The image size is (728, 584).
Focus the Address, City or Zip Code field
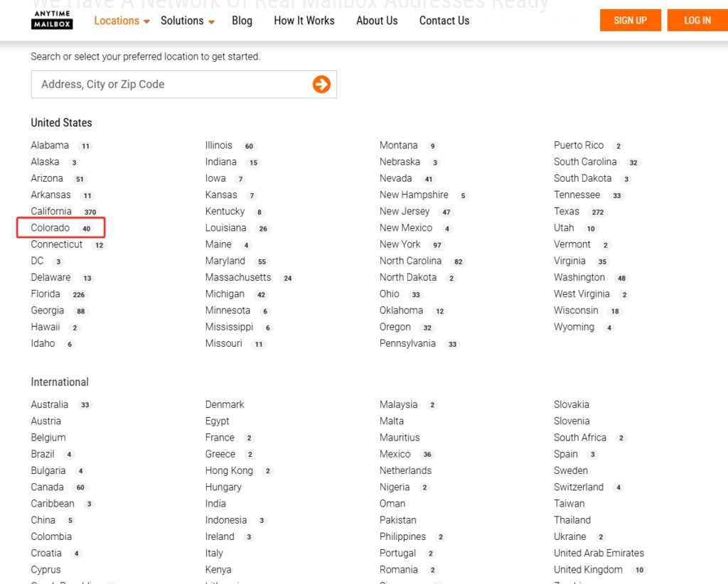point(171,85)
